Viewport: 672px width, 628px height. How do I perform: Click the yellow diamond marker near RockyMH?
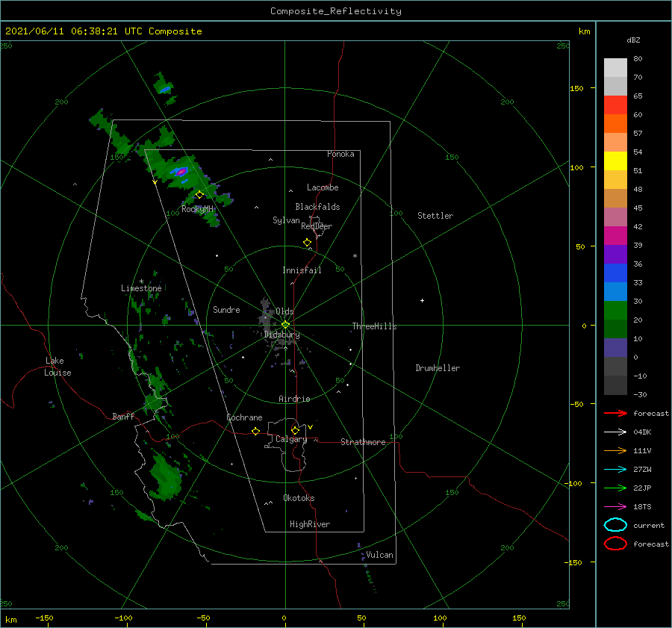point(199,195)
